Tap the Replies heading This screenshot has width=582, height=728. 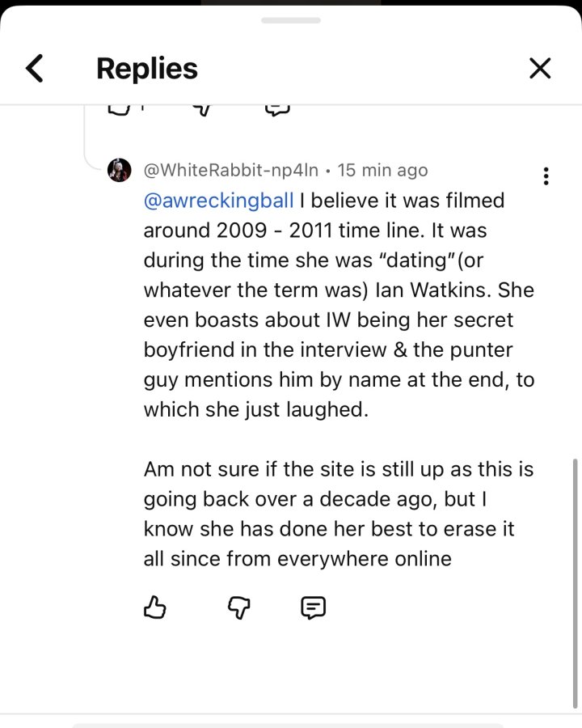tap(146, 68)
